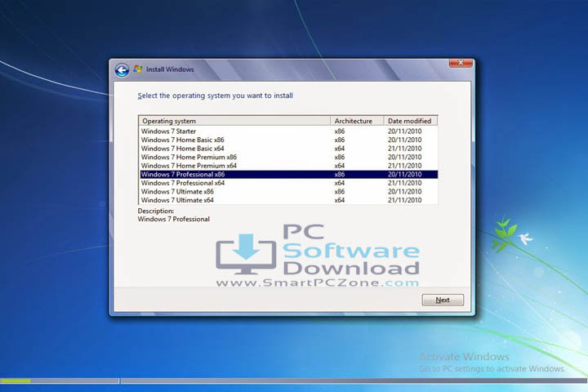The image size is (588, 392).
Task: Click the 21/11/2010 date of Professional x64
Action: (404, 183)
